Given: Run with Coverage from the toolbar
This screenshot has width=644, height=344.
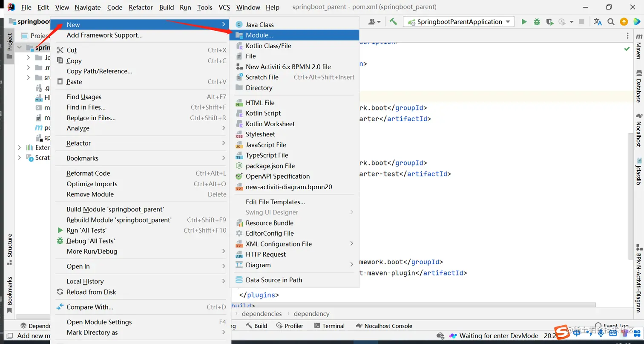Looking at the screenshot, I should click(x=549, y=22).
